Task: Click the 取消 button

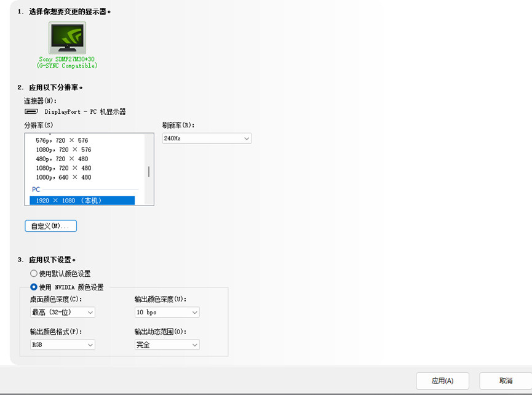Action: pos(506,381)
